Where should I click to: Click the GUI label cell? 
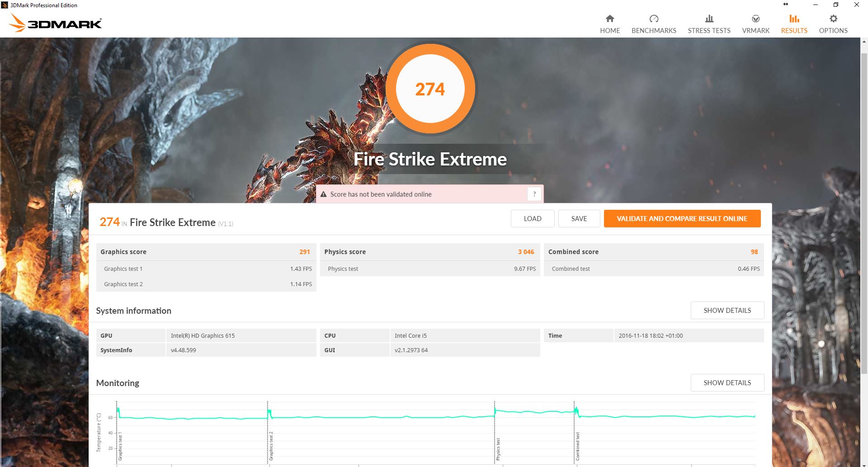(x=355, y=350)
